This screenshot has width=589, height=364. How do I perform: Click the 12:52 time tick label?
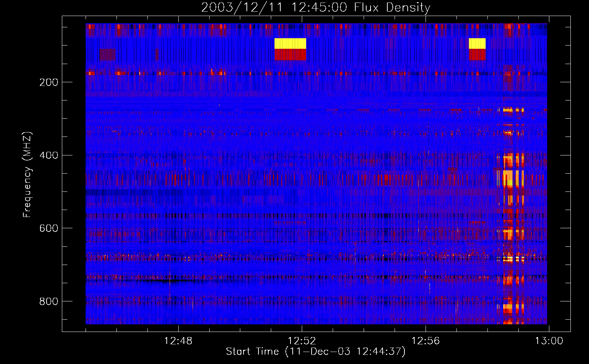tap(302, 341)
